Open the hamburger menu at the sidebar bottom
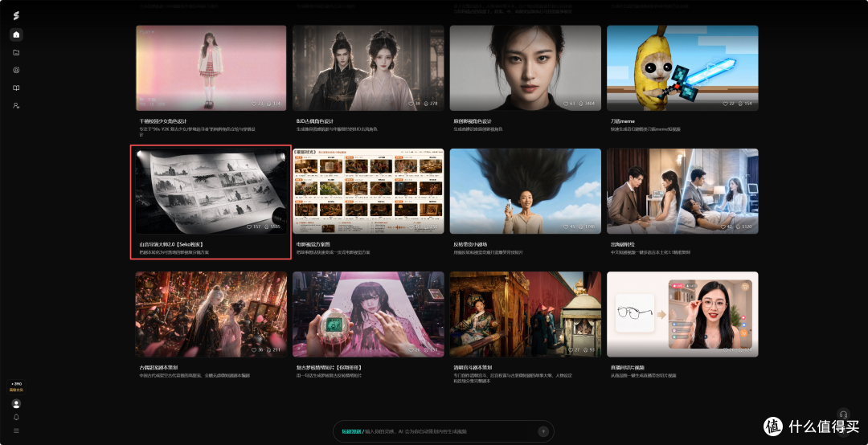Screen dimensions: 868x445 click(x=16, y=431)
